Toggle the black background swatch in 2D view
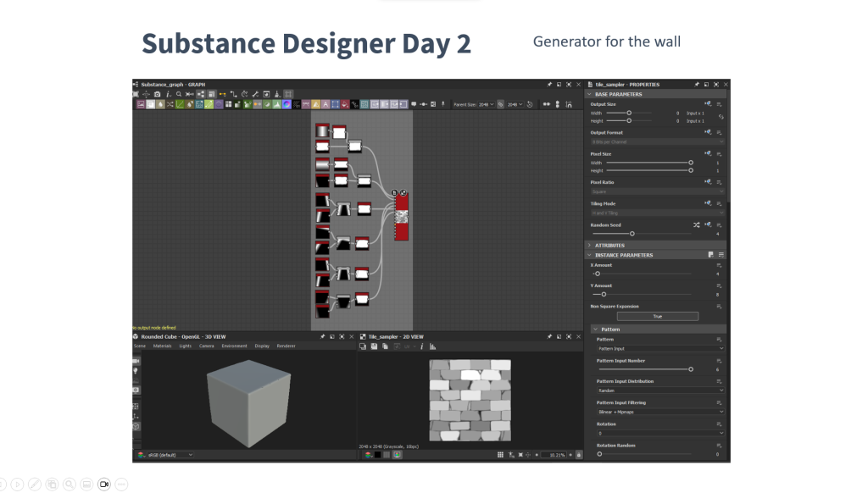868x493 pixels. point(377,455)
